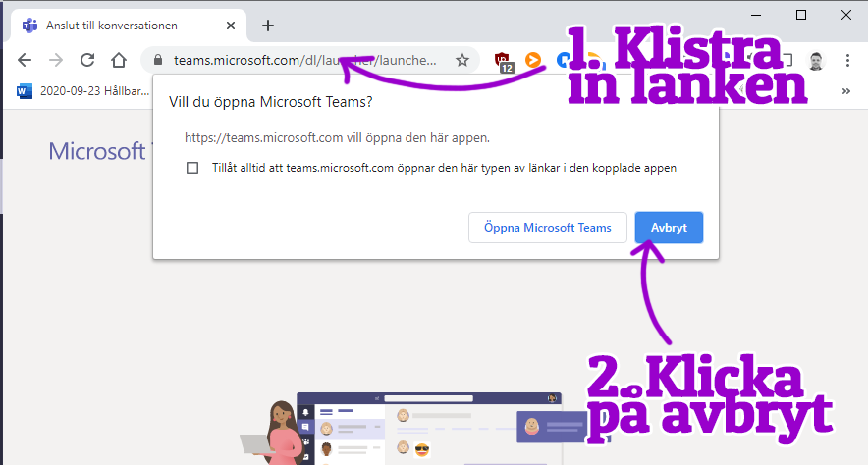
Task: Open Chrome three-dot menu
Action: (x=847, y=60)
